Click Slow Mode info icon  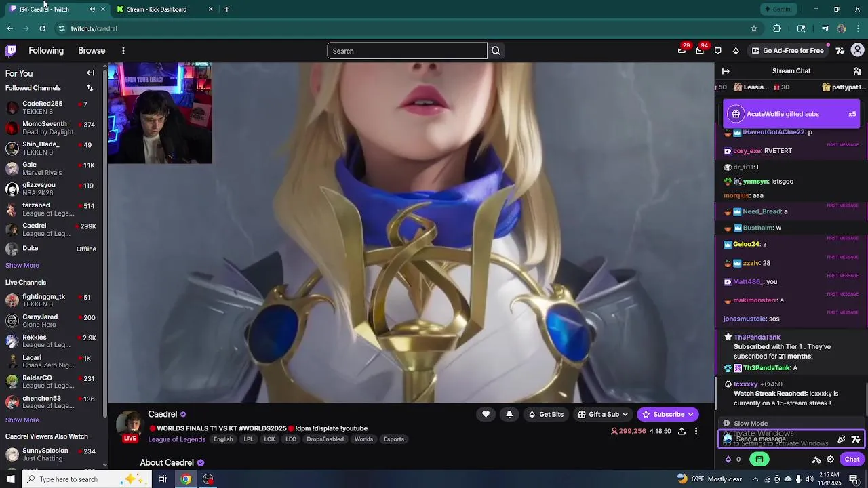click(x=726, y=423)
